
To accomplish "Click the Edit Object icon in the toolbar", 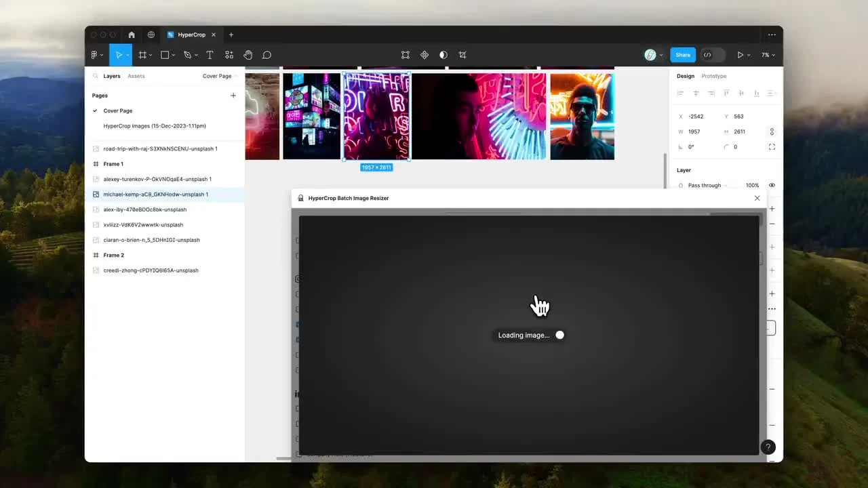I will tap(405, 55).
